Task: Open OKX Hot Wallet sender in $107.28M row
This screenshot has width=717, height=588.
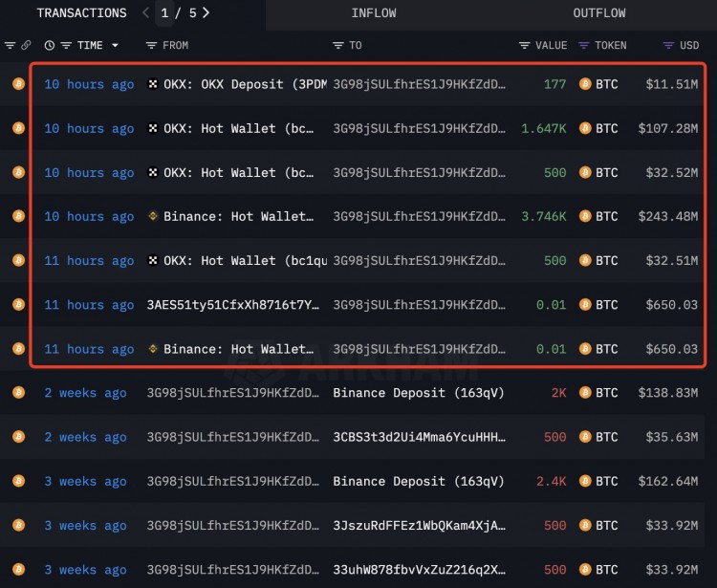Action: (239, 128)
